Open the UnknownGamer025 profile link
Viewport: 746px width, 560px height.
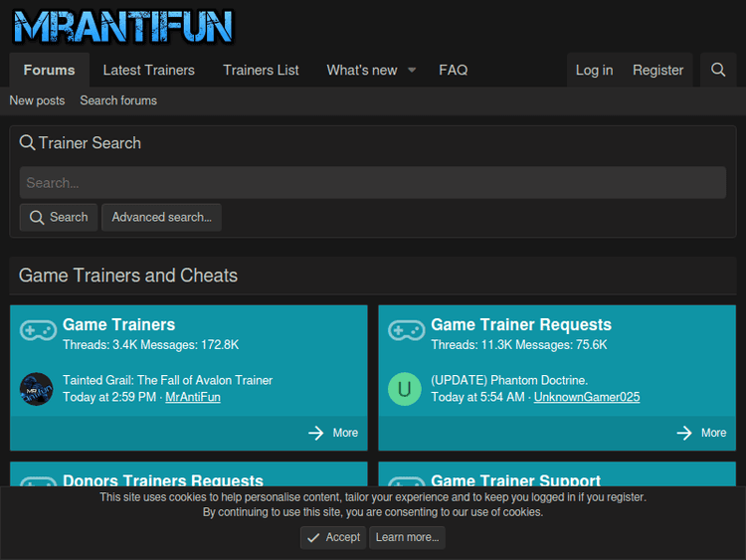587,397
